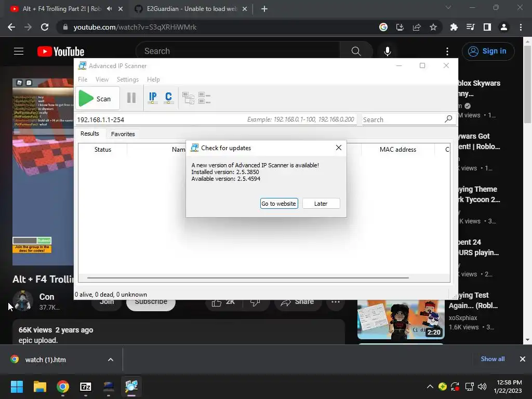Open the related video thumbnail showing 2:20
532x399 pixels.
401,320
